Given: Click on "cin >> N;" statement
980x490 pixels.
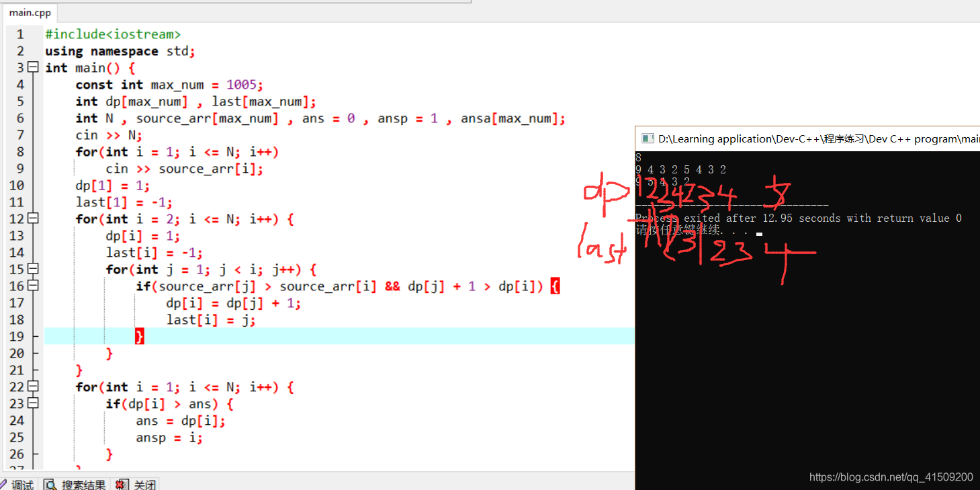Looking at the screenshot, I should (x=109, y=135).
